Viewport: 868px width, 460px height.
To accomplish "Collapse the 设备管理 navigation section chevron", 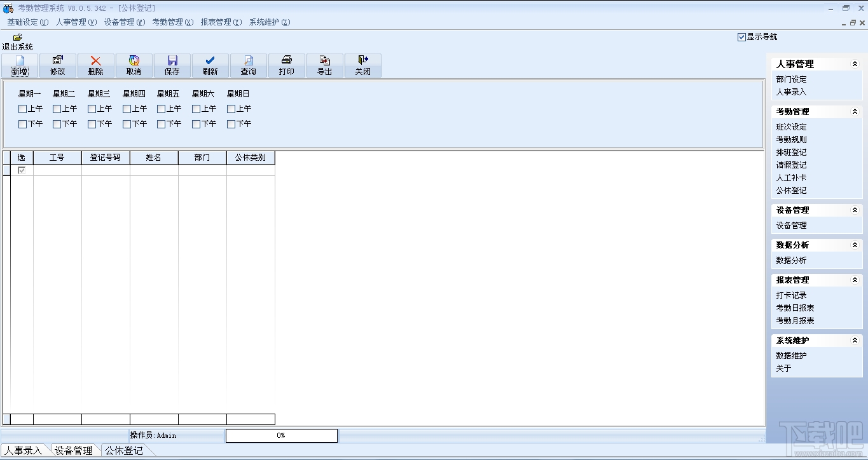I will tap(855, 210).
